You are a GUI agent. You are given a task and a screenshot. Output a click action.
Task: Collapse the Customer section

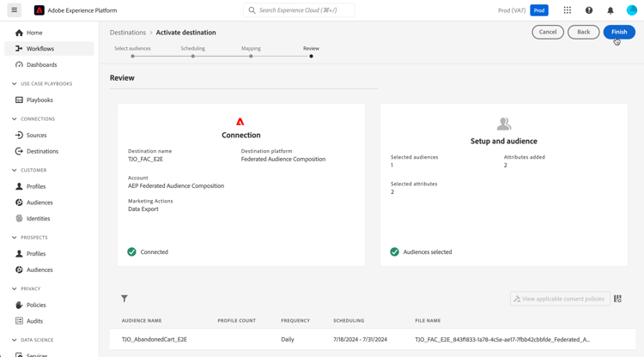(15, 170)
